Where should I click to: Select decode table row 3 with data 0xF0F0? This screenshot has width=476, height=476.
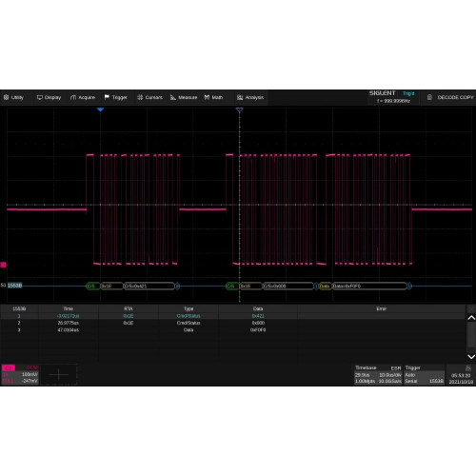tap(233, 329)
